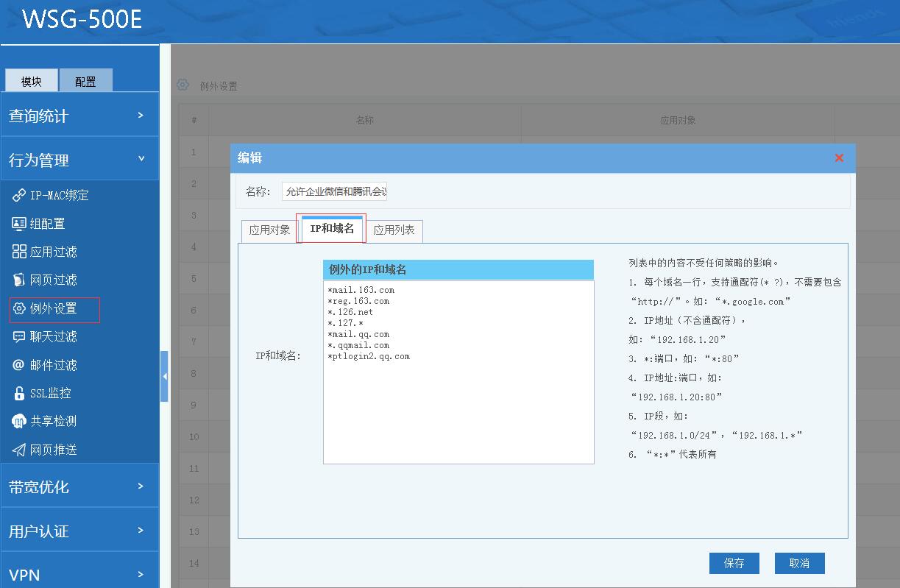
Task: Click the 取消 button
Action: coord(799,563)
